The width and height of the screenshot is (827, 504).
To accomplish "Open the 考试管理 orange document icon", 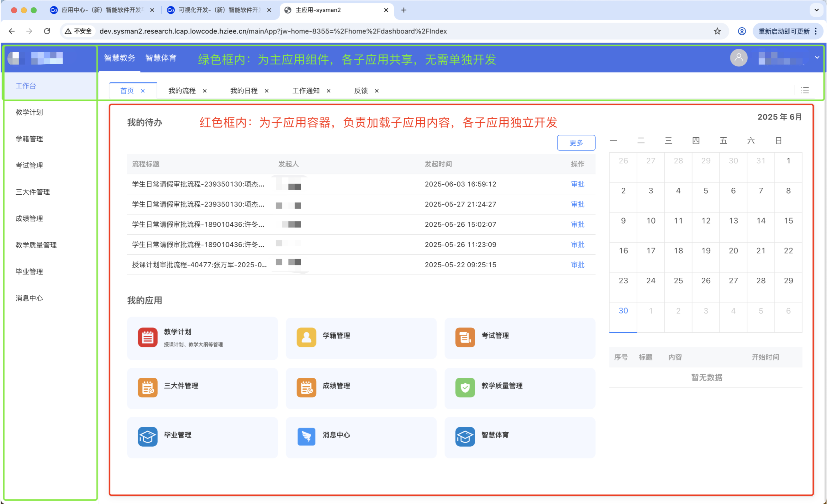I will pyautogui.click(x=465, y=337).
